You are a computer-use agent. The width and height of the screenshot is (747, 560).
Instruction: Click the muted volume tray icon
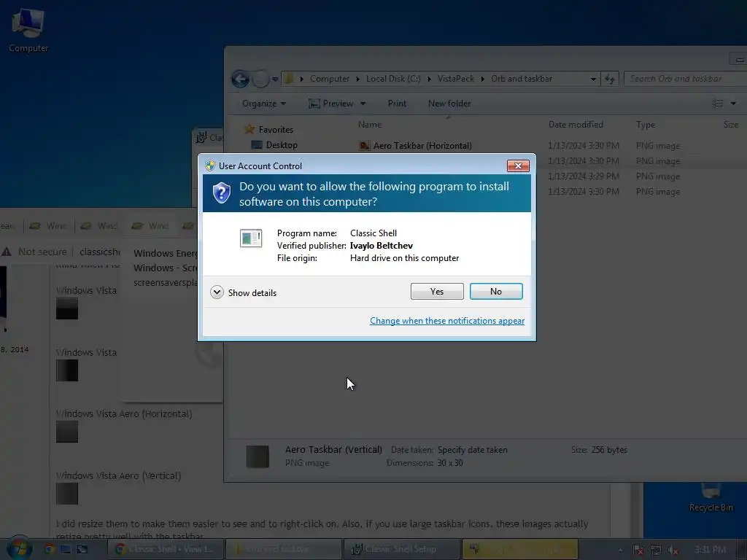tap(673, 550)
